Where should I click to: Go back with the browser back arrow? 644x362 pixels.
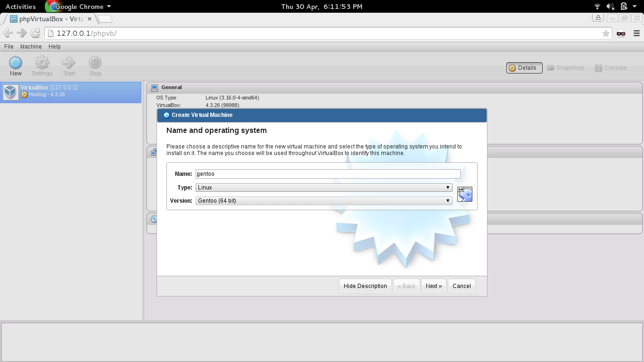click(8, 33)
